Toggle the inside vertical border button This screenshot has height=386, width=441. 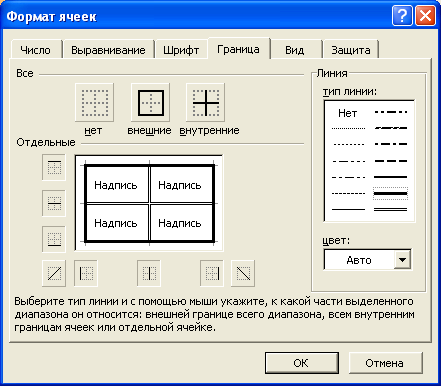[149, 273]
